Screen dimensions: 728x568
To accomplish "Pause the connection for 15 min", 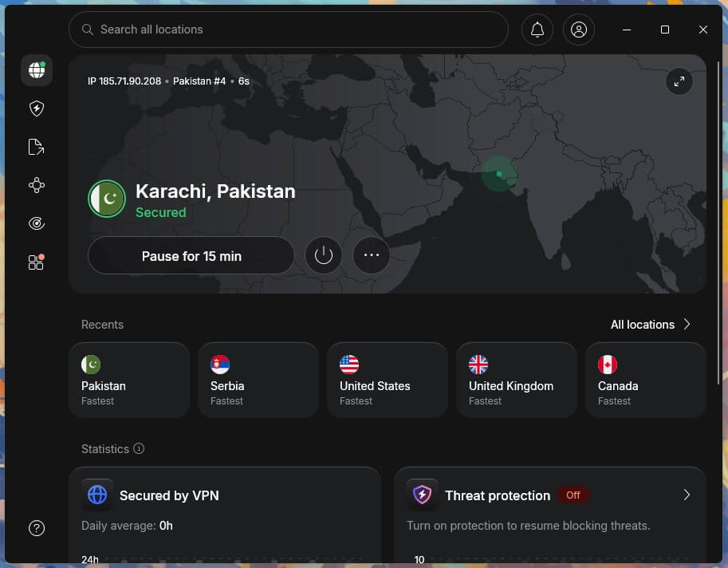I will click(x=191, y=255).
